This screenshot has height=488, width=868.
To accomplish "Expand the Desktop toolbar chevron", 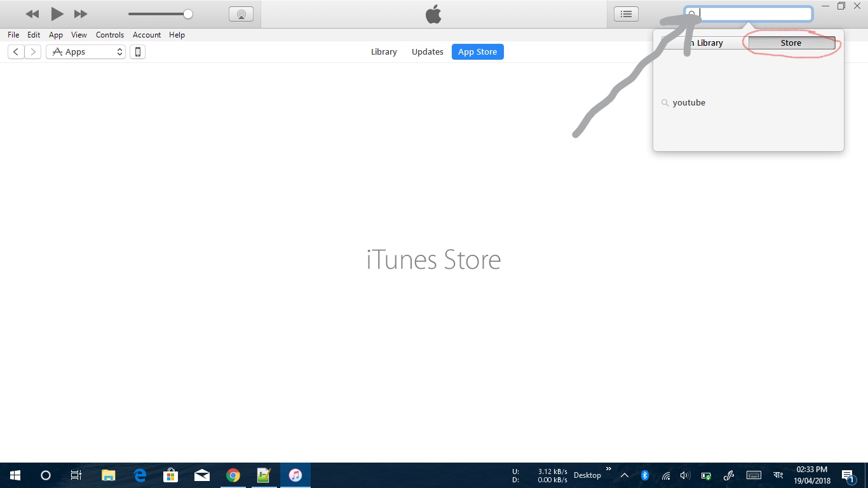I will (x=609, y=469).
